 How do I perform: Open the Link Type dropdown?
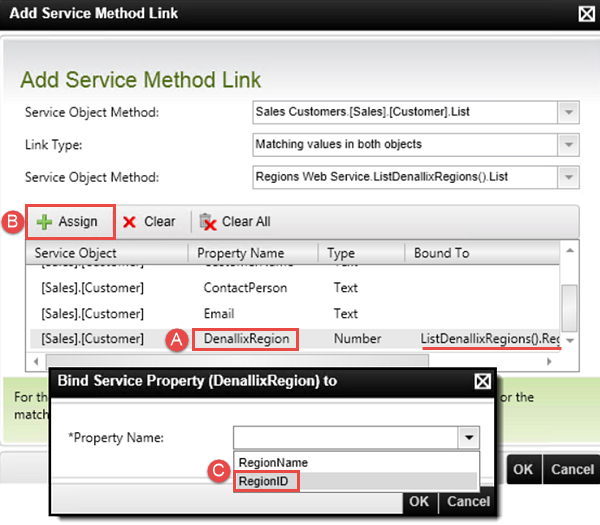pyautogui.click(x=569, y=145)
